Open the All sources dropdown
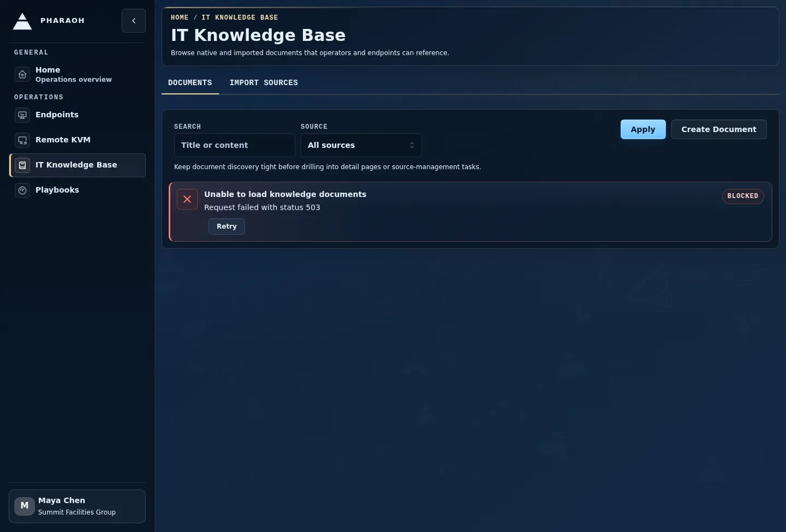 pos(361,145)
